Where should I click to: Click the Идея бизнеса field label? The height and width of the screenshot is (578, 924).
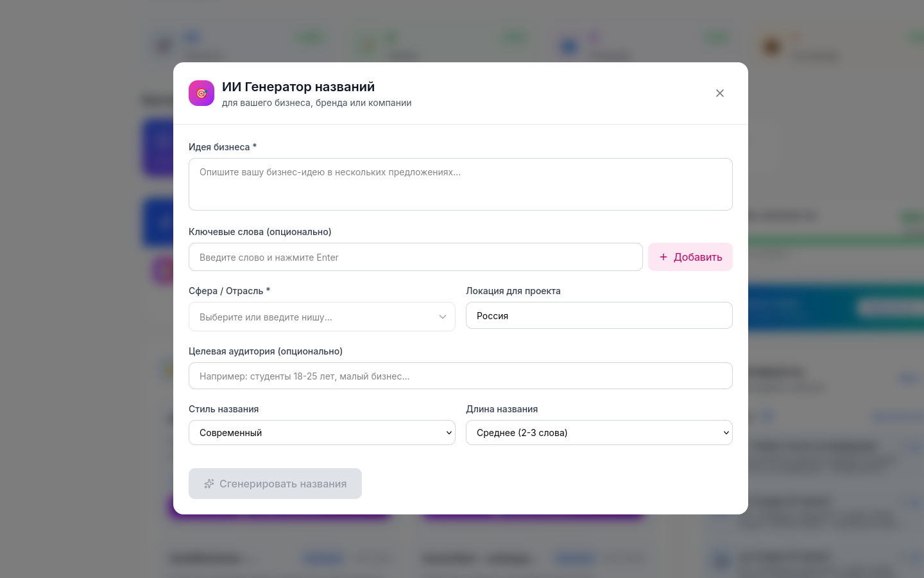point(219,147)
